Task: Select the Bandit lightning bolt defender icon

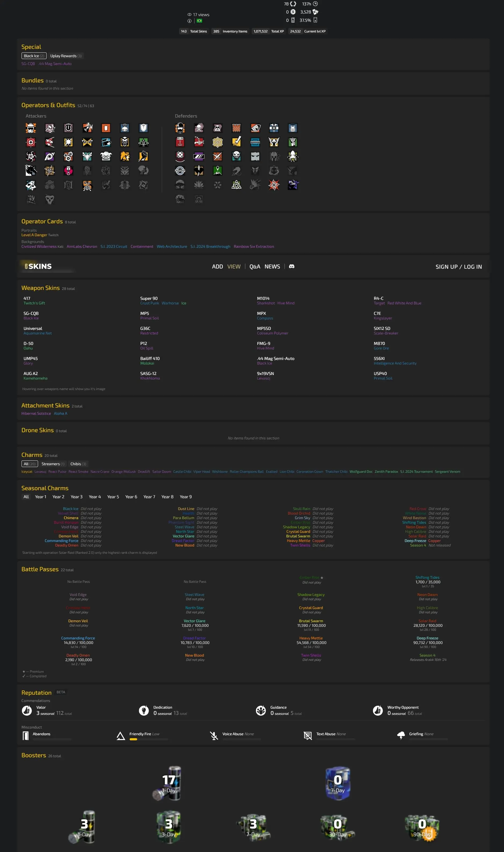Action: tap(236, 142)
